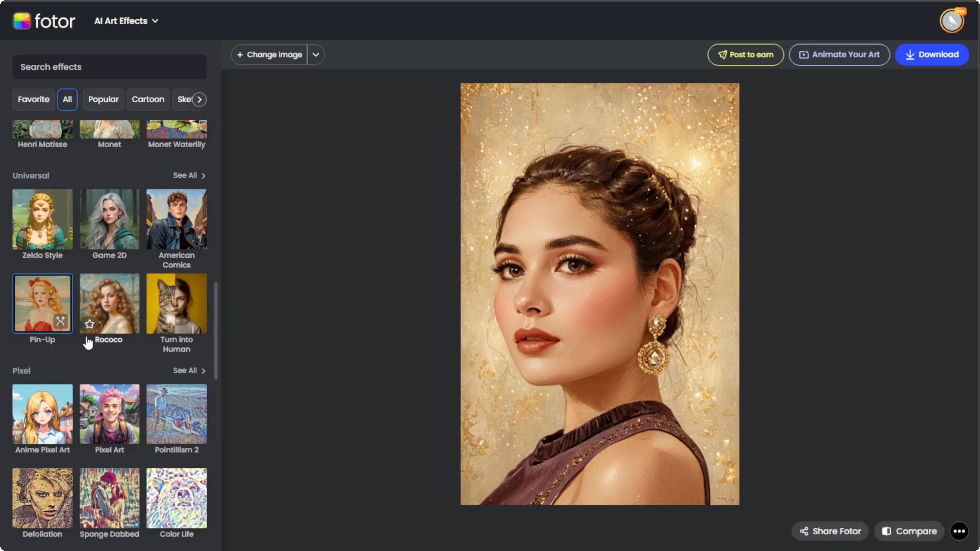Open the more options ellipsis menu
The image size is (980, 551).
coord(959,531)
